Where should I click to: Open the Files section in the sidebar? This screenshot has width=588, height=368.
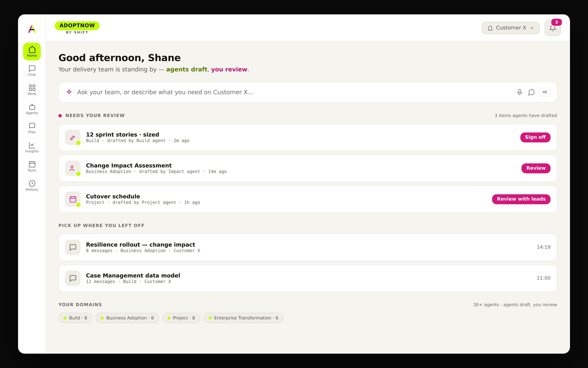32,128
